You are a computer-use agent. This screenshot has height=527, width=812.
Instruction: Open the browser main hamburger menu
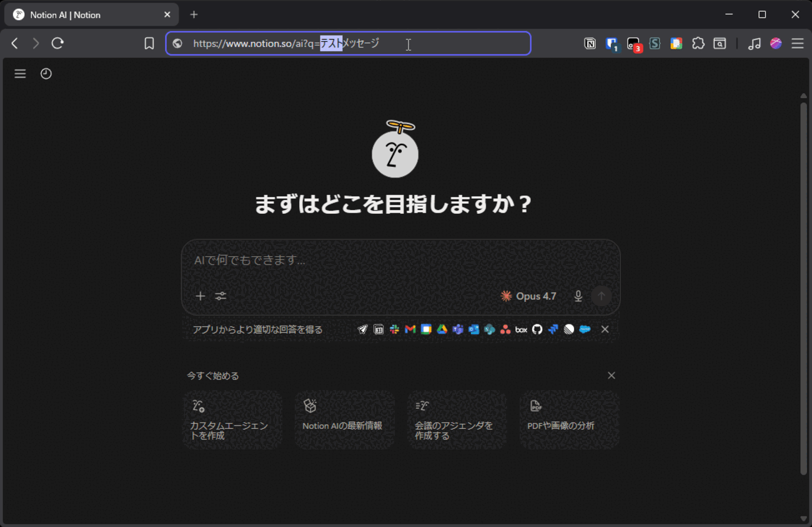tap(798, 43)
